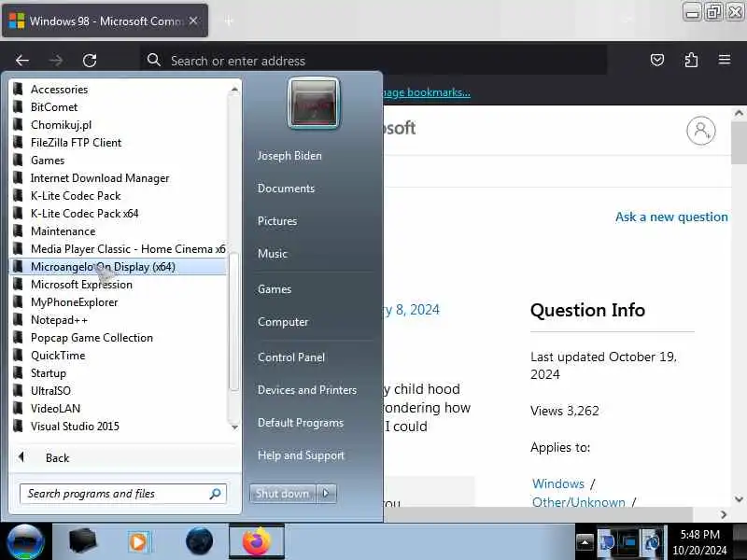Open the dark globe taskbar icon

click(199, 541)
